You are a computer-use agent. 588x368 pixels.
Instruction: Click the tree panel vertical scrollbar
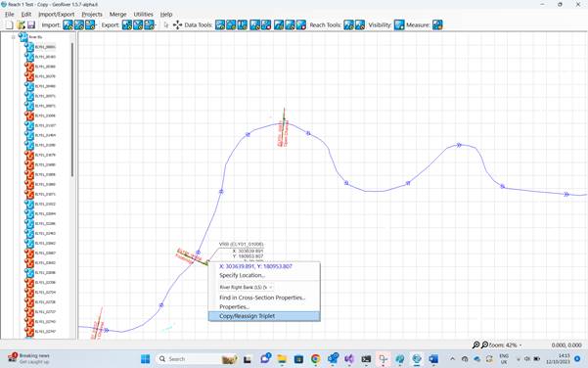(x=72, y=110)
